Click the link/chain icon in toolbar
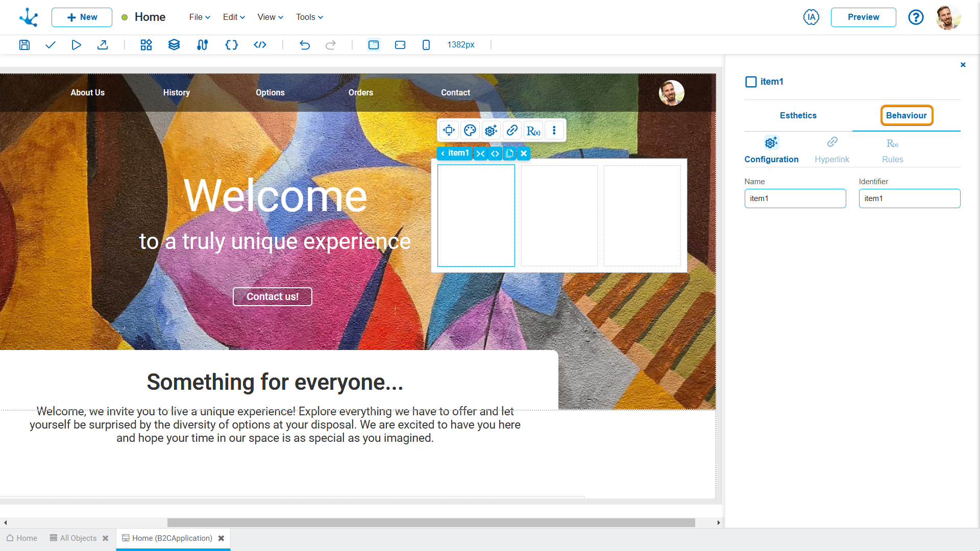Viewport: 980px width, 551px height. (x=511, y=131)
